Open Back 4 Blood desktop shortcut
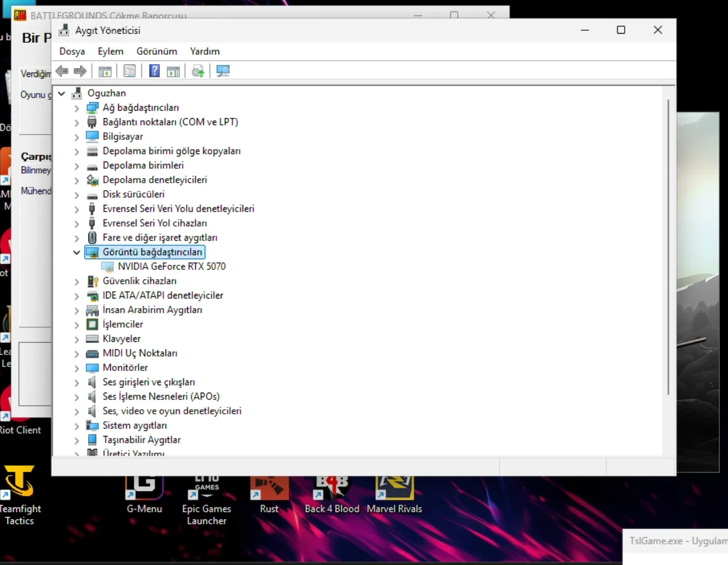 [x=332, y=496]
